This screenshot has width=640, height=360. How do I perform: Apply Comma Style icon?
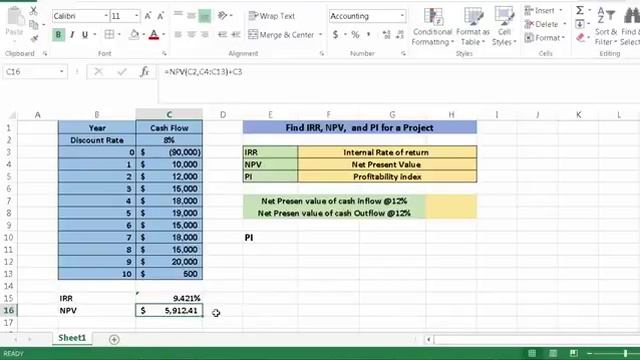pos(369,35)
